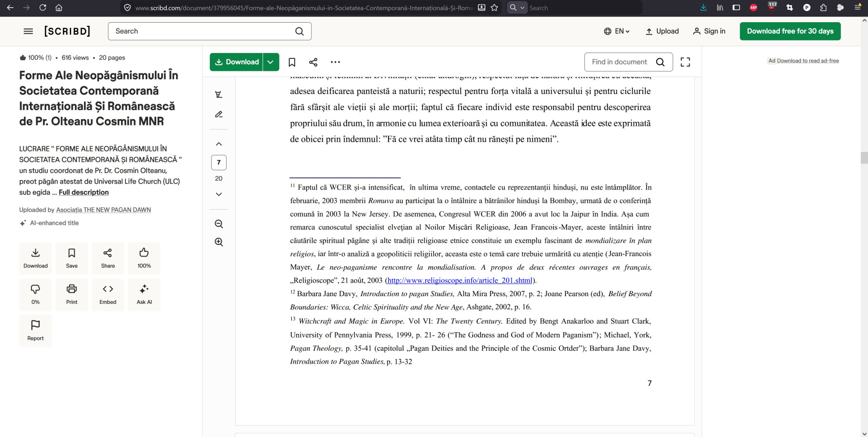Image resolution: width=868 pixels, height=437 pixels.
Task: Click Sign in at top right
Action: click(x=709, y=31)
